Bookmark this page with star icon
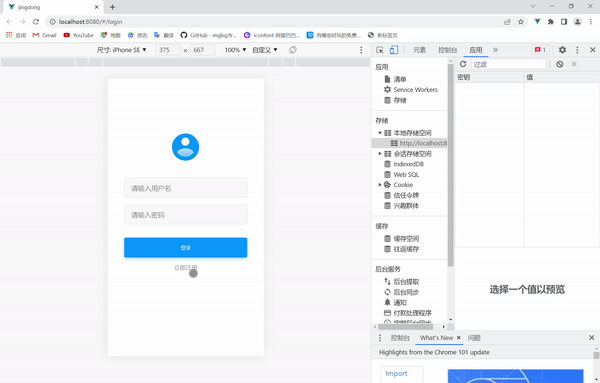Screen dimensions: 600x383 click(x=520, y=22)
